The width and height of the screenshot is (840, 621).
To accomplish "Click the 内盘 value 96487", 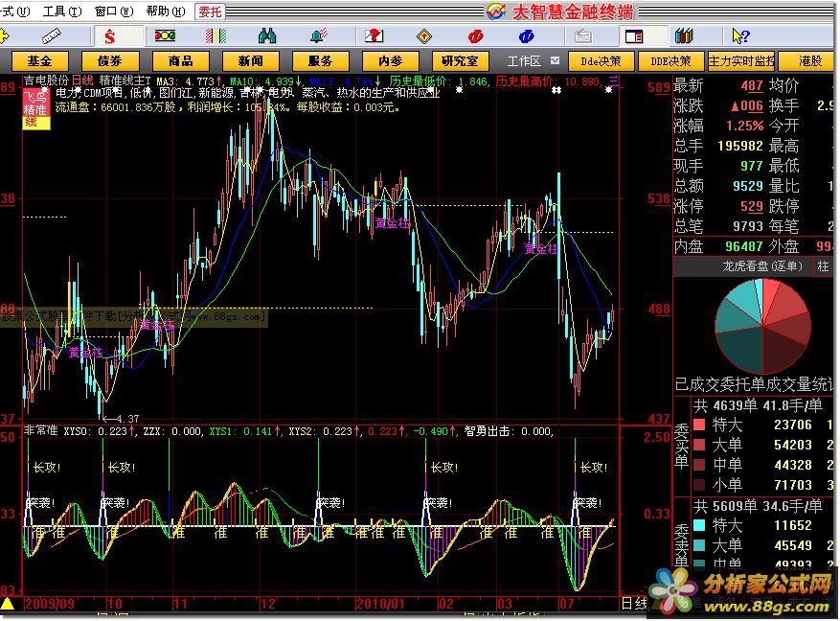I will click(744, 246).
